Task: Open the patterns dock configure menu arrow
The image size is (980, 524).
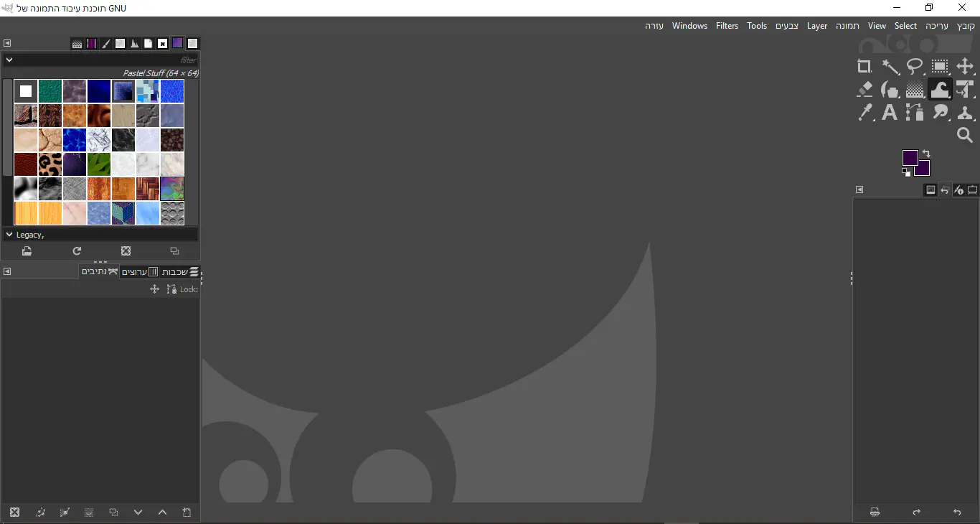Action: (x=7, y=43)
